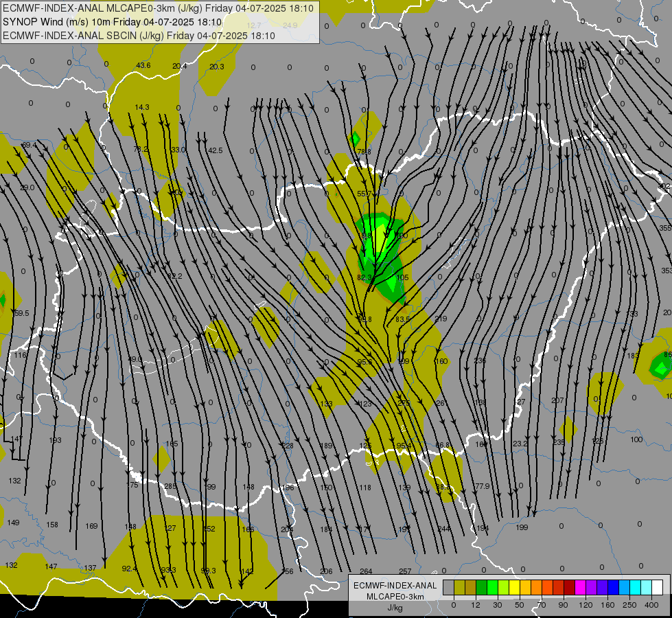672x618 pixels.
Task: Select the map value 244
Action: tap(444, 529)
